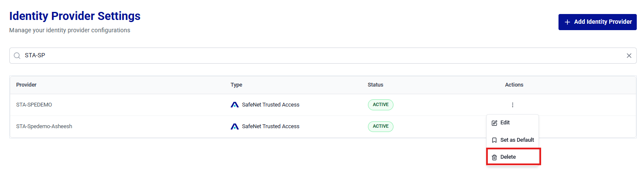Select the STA-Spedemo-Asheesh provider name
Screen dimensions: 644x174
(44, 126)
